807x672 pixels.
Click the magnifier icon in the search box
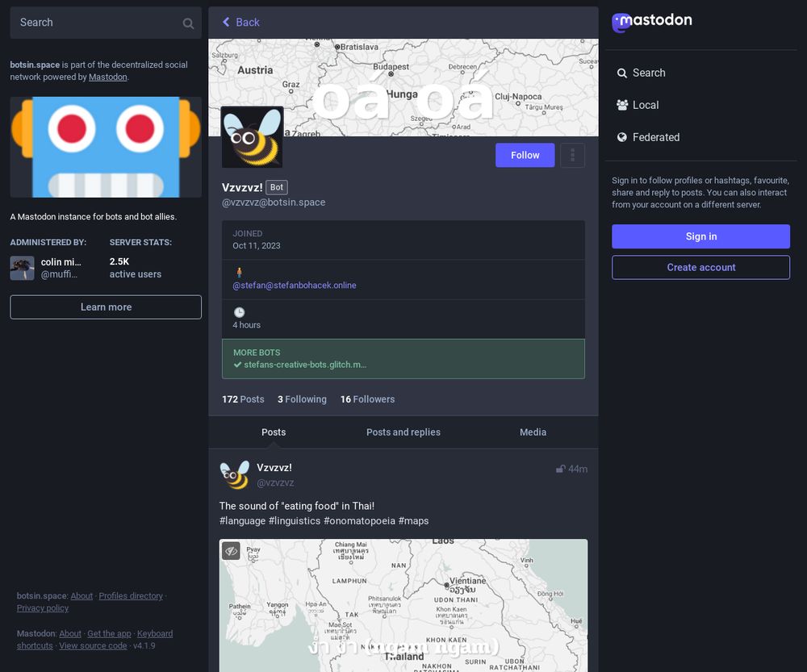tap(188, 23)
